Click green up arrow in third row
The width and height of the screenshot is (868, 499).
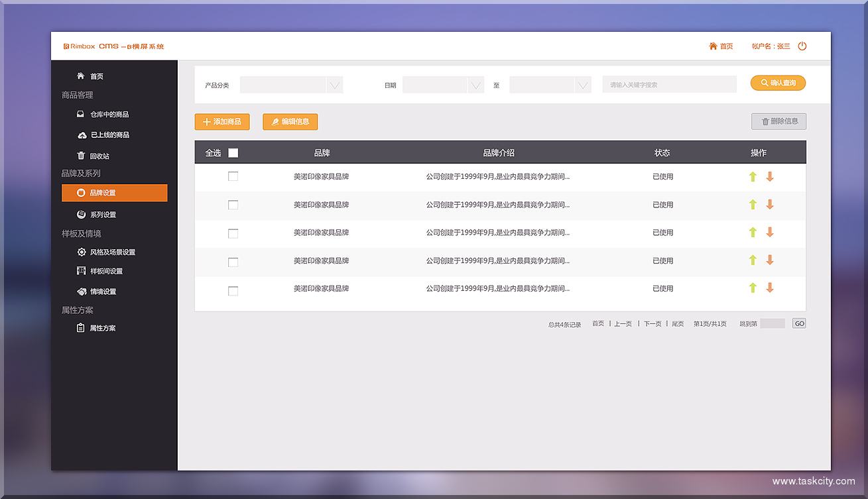pos(753,233)
